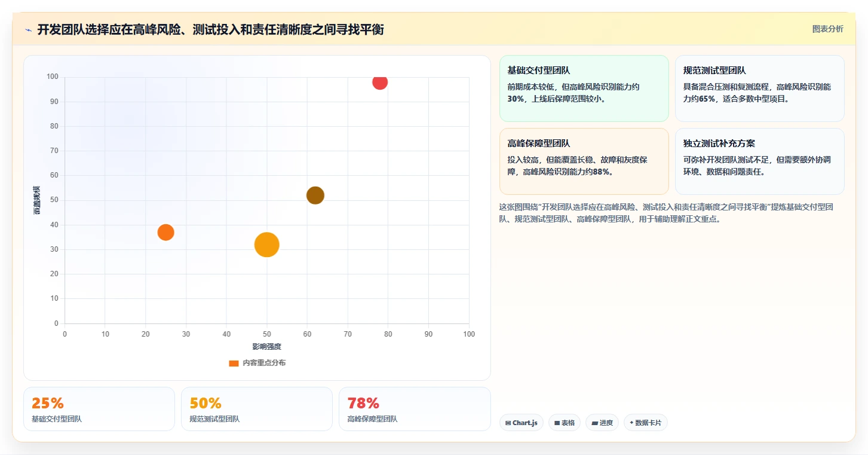Click the icon inside the 进度 chip
Screen dimensions: 868x455
coord(594,423)
